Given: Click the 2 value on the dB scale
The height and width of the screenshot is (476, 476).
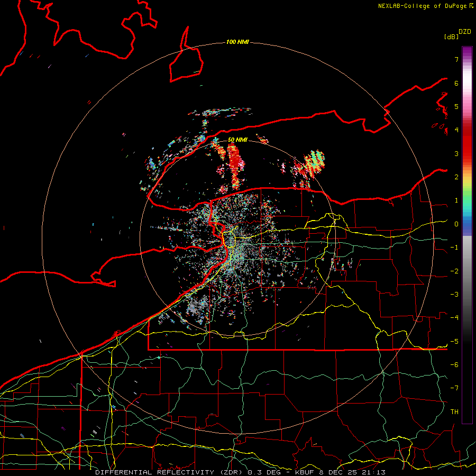Looking at the screenshot, I should coord(456,177).
